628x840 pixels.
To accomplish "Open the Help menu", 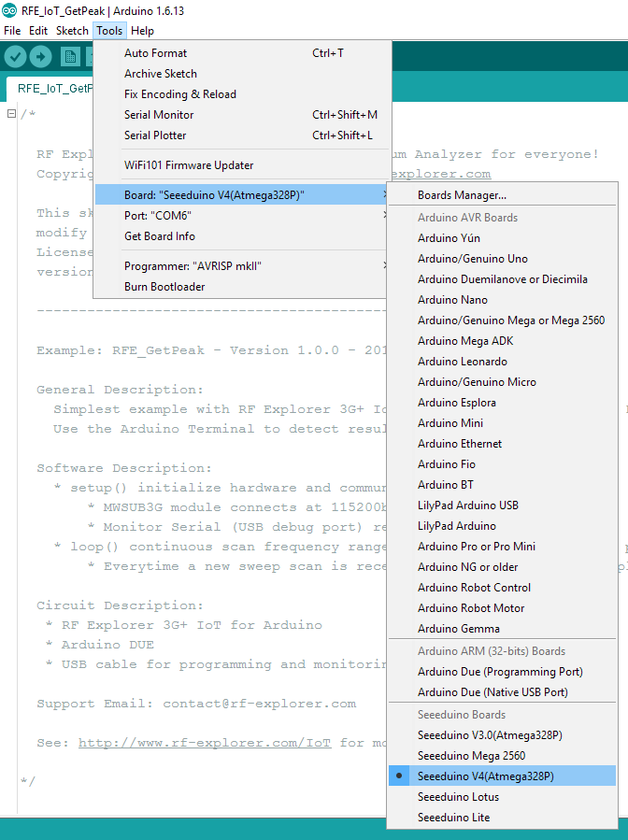I will 142,31.
